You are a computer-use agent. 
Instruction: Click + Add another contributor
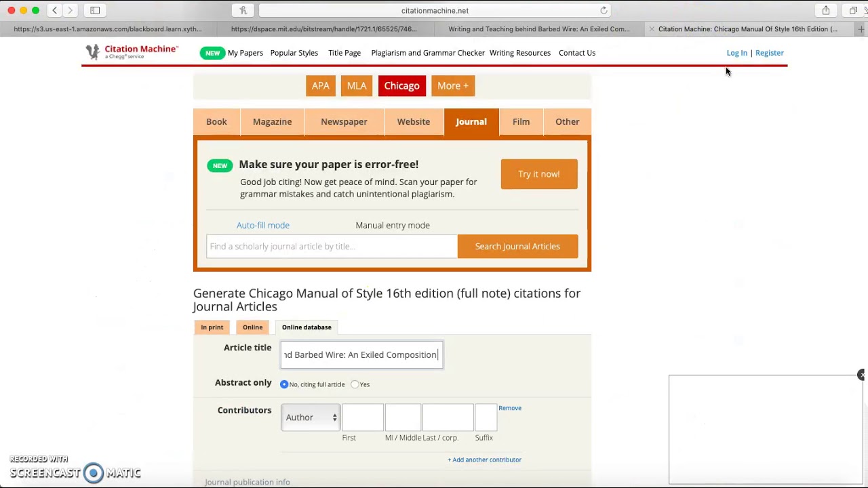(484, 460)
